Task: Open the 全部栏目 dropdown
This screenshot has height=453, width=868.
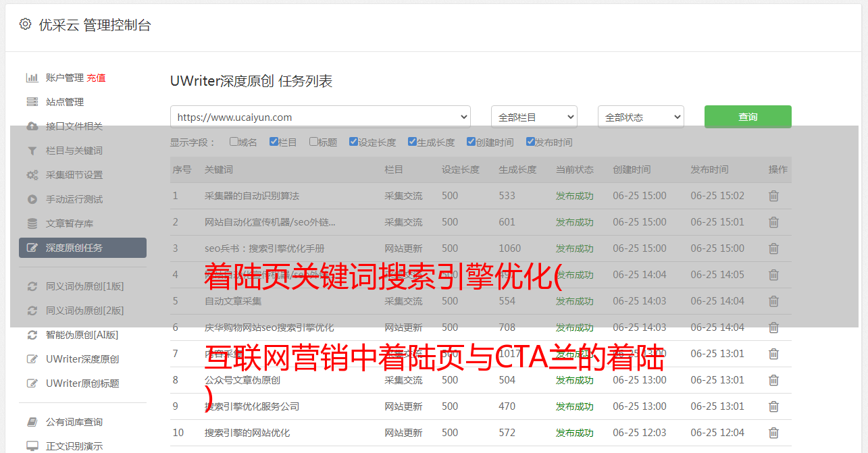Action: 534,117
